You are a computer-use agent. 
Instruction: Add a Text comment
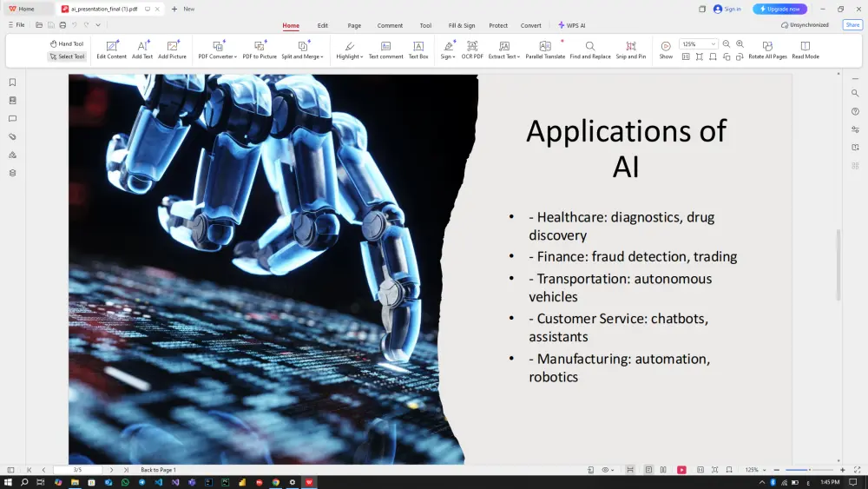point(386,50)
